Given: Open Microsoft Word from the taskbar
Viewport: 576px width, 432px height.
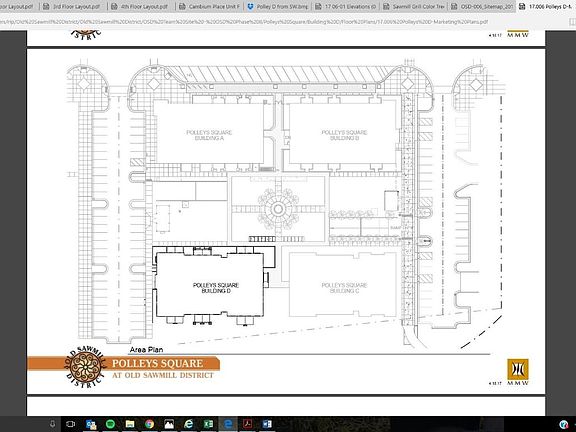Looking at the screenshot, I should pos(267,424).
